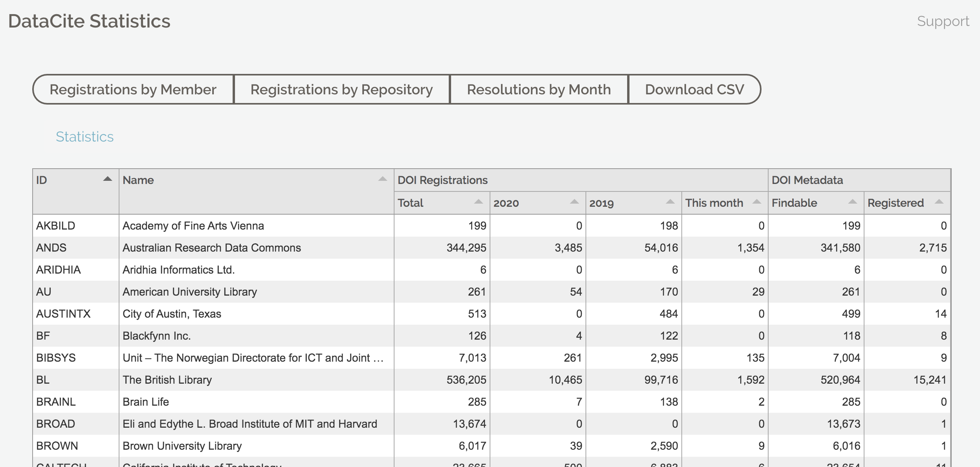
Task: Click the DataCite Statistics title
Action: tap(89, 21)
